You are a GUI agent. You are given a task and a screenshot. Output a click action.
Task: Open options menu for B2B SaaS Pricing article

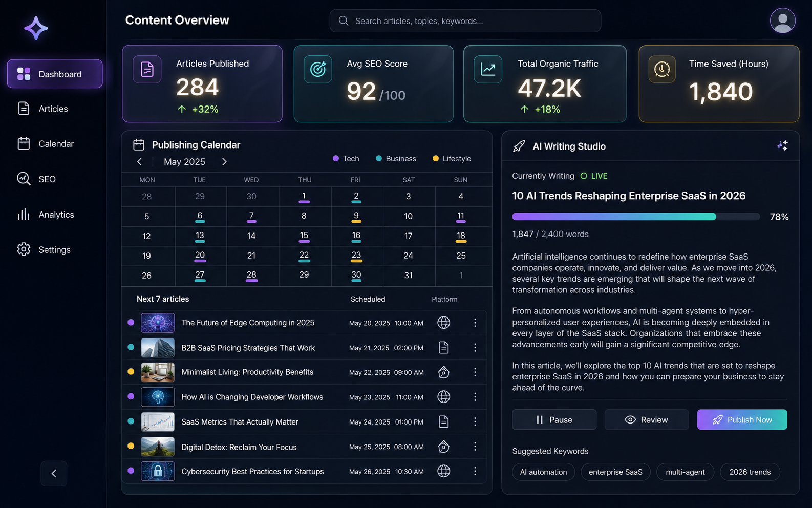coord(475,348)
